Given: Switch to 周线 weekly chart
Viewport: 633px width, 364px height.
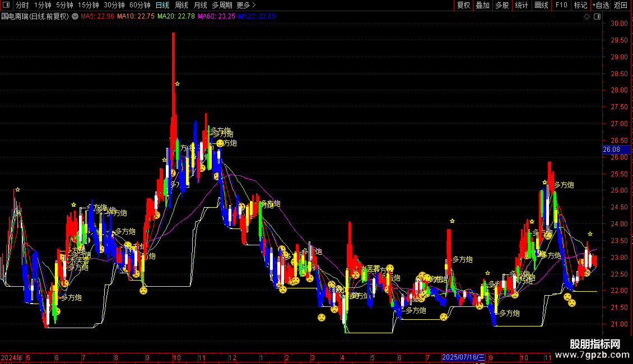Looking at the screenshot, I should (x=181, y=5).
